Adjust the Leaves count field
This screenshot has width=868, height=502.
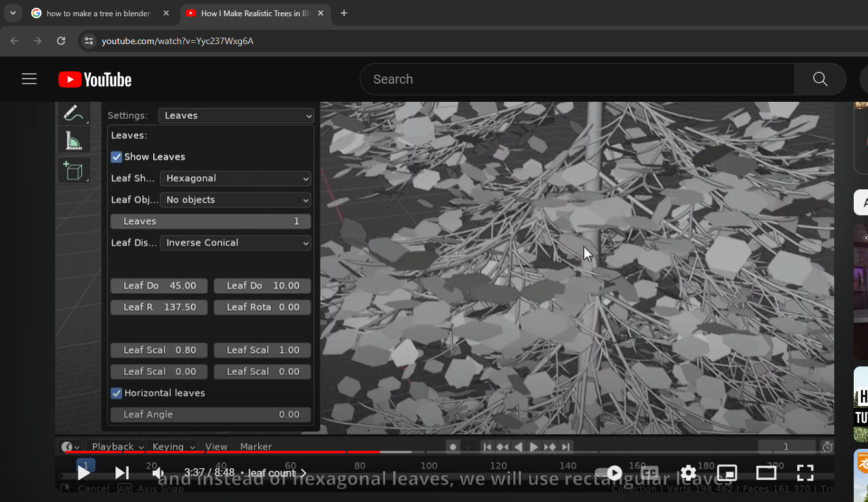point(210,221)
